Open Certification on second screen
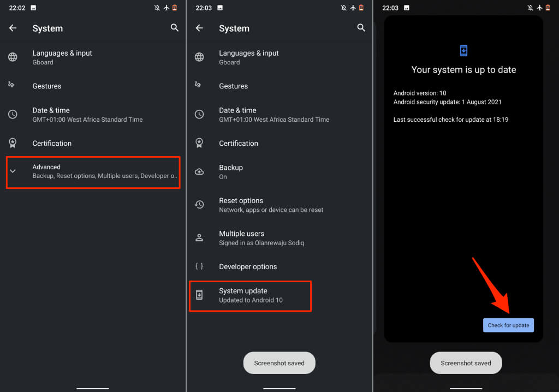Viewport: 559px width, 392px height. (279, 143)
